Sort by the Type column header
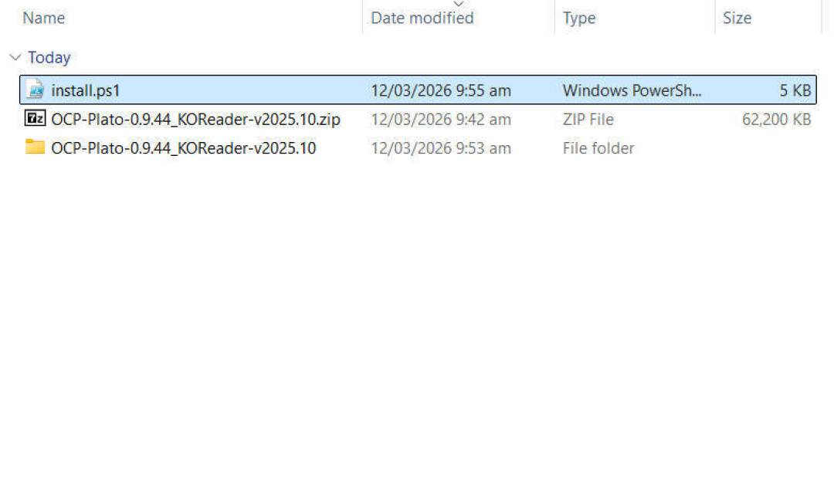The image size is (834, 504). 578,18
